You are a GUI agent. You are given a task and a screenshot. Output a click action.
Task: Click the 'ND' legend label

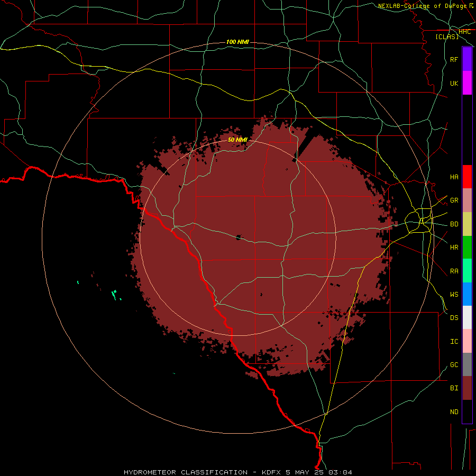pos(454,412)
